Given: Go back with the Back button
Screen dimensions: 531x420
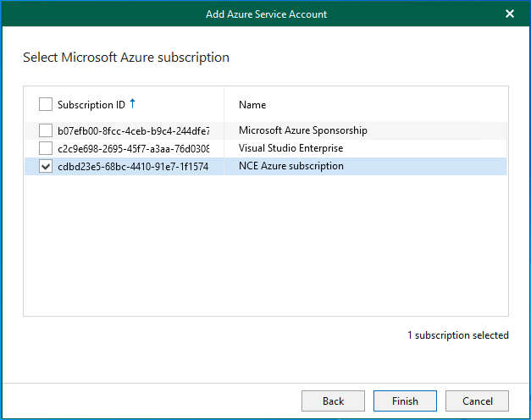Looking at the screenshot, I should [x=333, y=401].
